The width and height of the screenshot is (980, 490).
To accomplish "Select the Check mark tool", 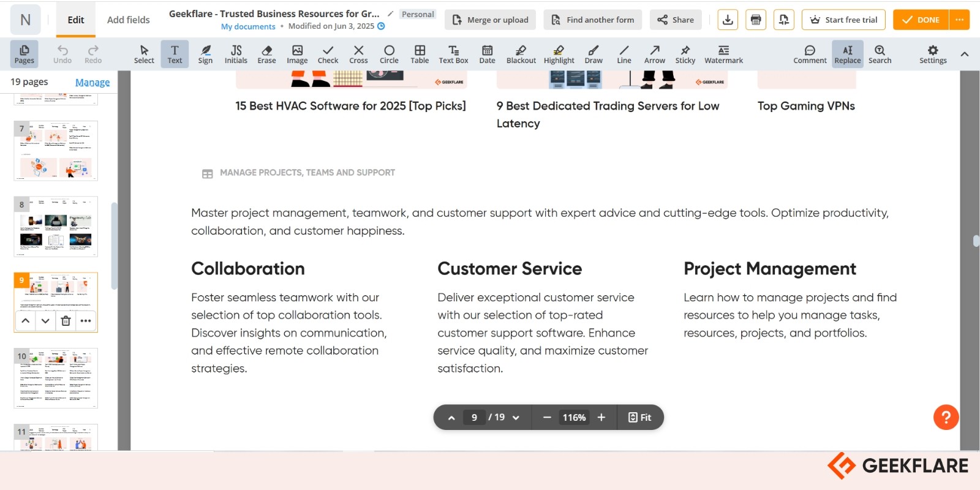I will (x=328, y=54).
